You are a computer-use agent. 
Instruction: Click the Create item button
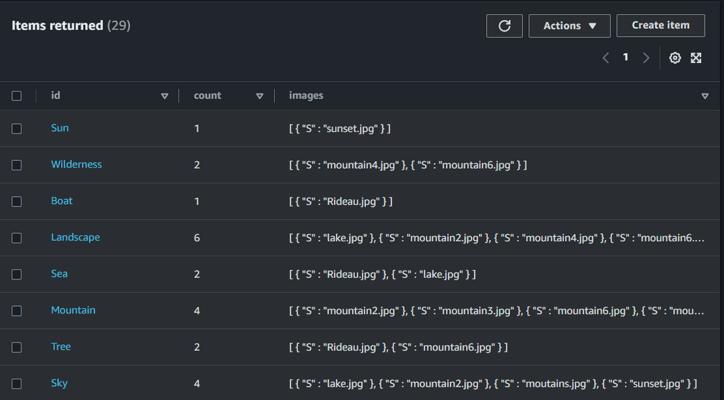[x=660, y=26]
